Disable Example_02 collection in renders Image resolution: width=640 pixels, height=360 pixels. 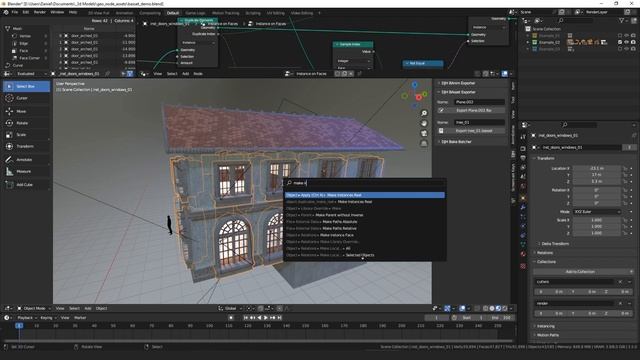coord(633,42)
